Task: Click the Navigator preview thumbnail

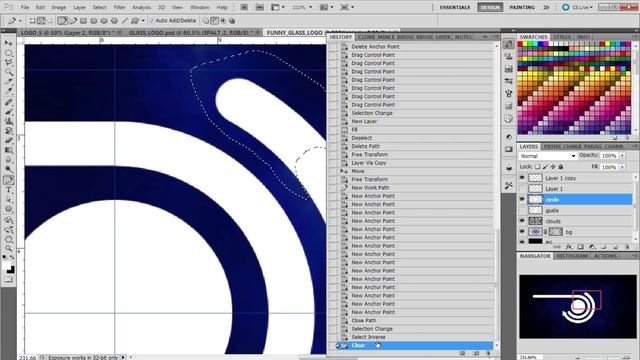Action: (578, 306)
